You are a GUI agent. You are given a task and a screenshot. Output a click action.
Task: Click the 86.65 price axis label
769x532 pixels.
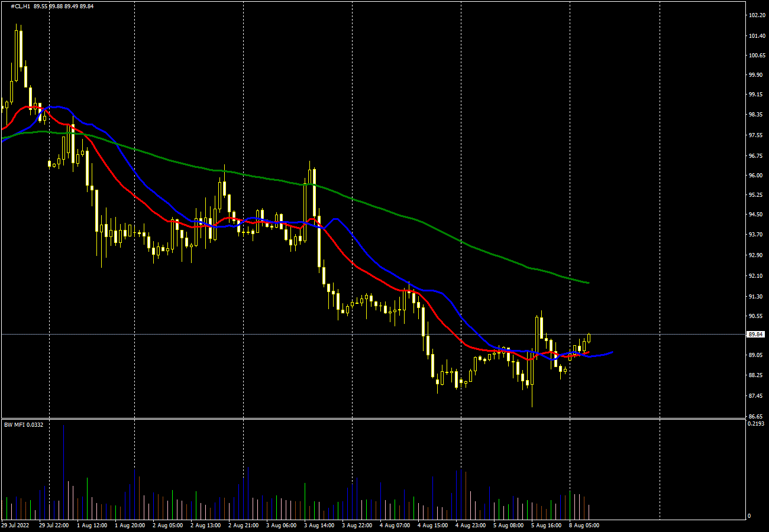tap(757, 417)
